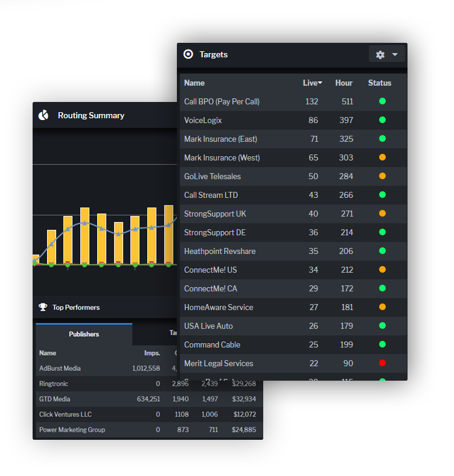This screenshot has width=454, height=476.
Task: Click red status dot for Merit Legal Services
Action: pos(382,363)
